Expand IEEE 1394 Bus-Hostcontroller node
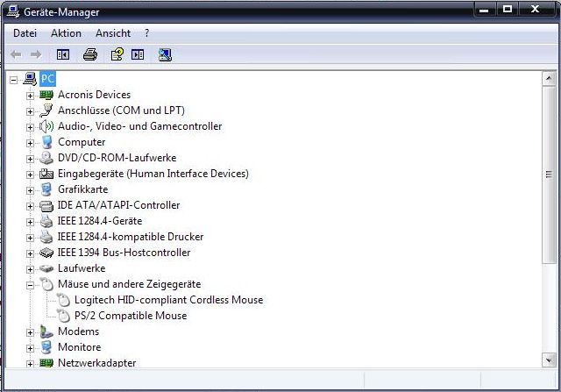561x392 pixels. click(x=30, y=253)
